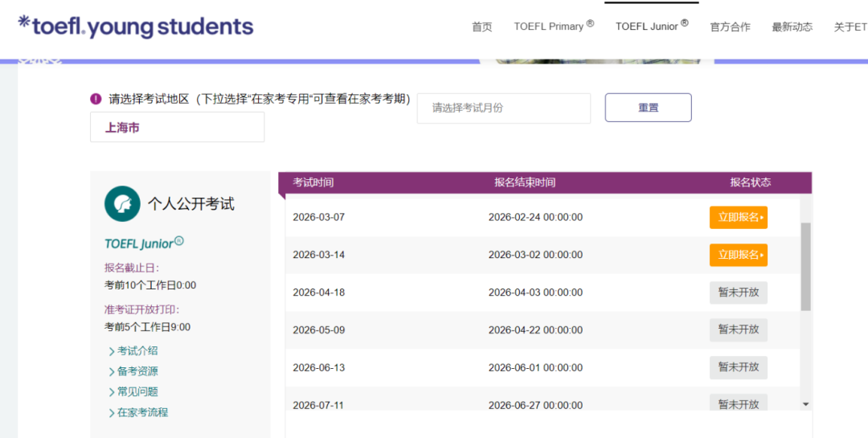Open the 在家考流程 link
Screen dimensions: 868x438
[142, 412]
